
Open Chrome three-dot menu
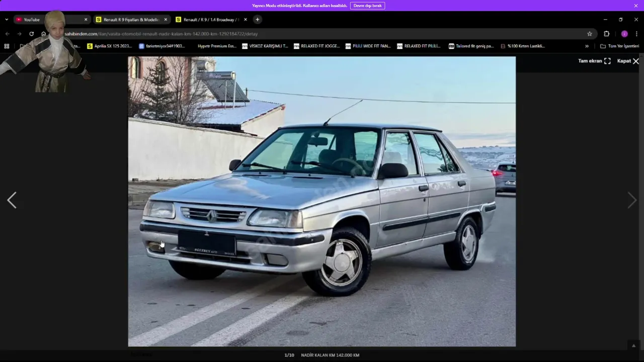(x=636, y=34)
